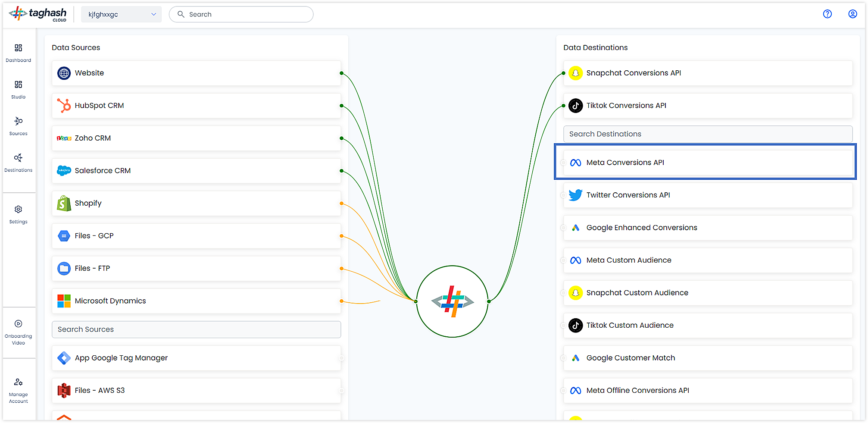Screen dimensions: 868x423
Task: Select the Tiktok Conversions API label
Action: 626,106
